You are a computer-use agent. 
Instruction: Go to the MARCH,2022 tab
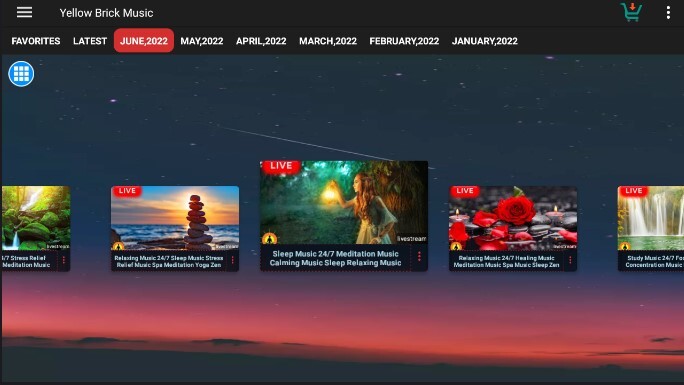(328, 41)
